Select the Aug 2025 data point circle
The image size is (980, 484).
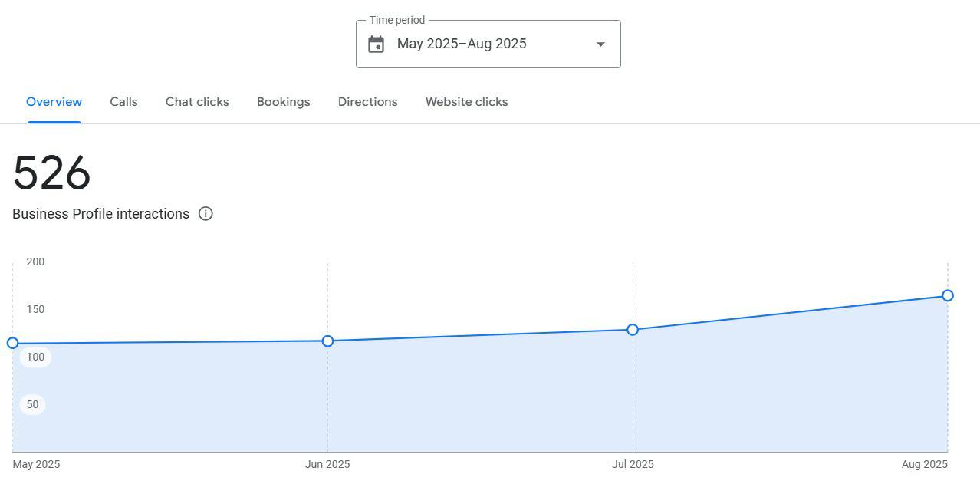[x=947, y=295]
